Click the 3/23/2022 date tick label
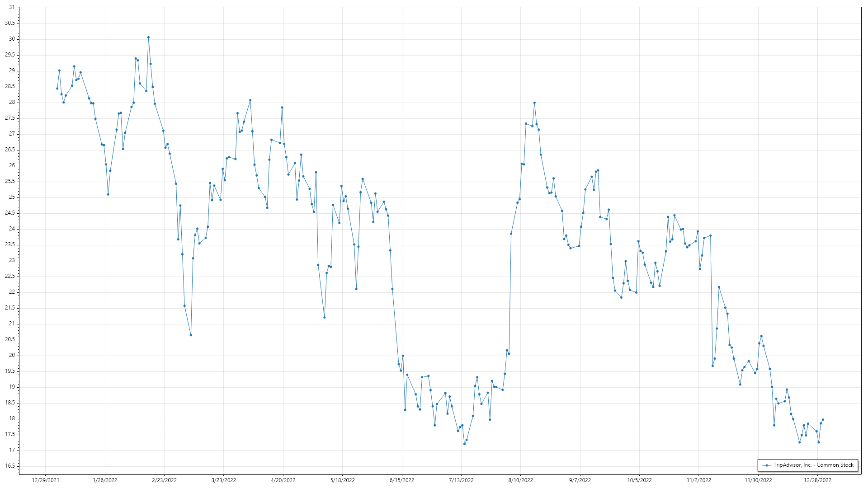This screenshot has width=868, height=488. pyautogui.click(x=224, y=480)
